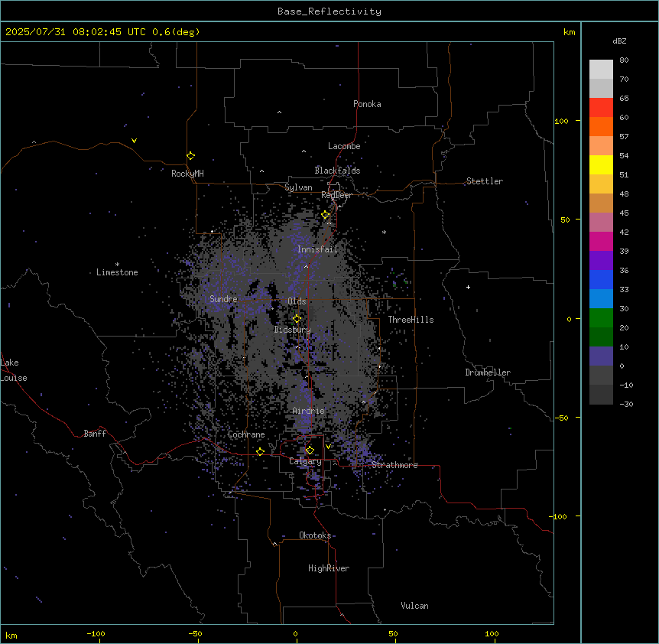This screenshot has width=659, height=644.
Task: Click the Calgary city label
Action: [x=305, y=461]
